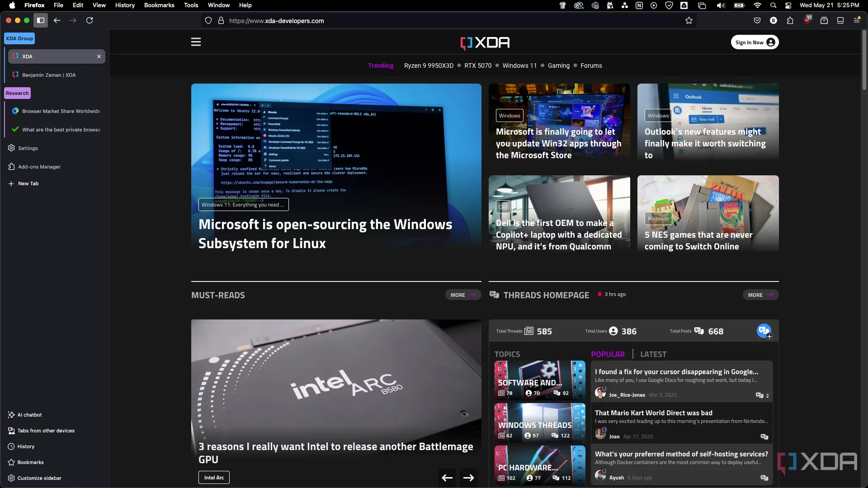868x488 pixels.
Task: Open the Windows Threads topic card
Action: (540, 422)
